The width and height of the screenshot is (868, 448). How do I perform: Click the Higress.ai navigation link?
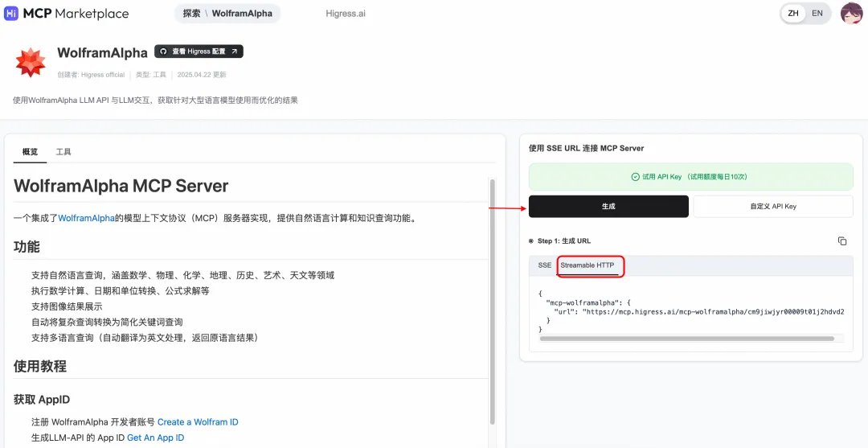[x=346, y=14]
